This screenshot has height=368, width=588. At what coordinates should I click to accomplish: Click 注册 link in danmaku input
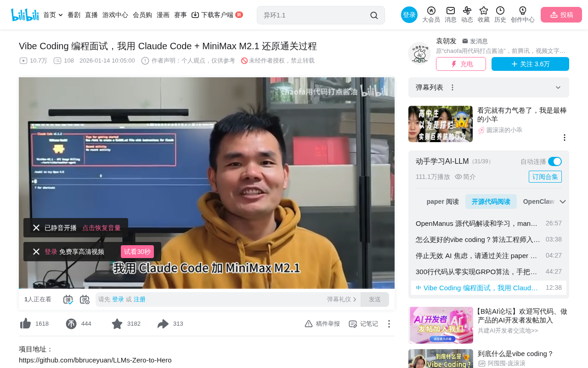click(x=140, y=299)
